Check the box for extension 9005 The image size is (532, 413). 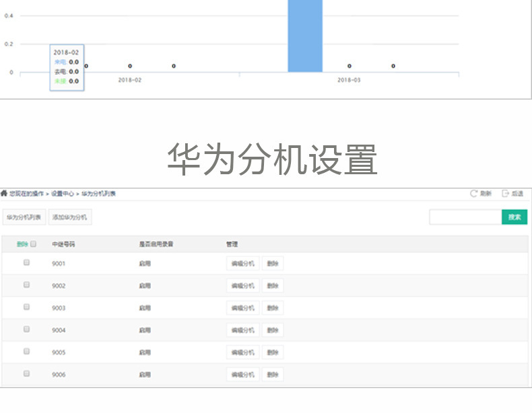26,351
